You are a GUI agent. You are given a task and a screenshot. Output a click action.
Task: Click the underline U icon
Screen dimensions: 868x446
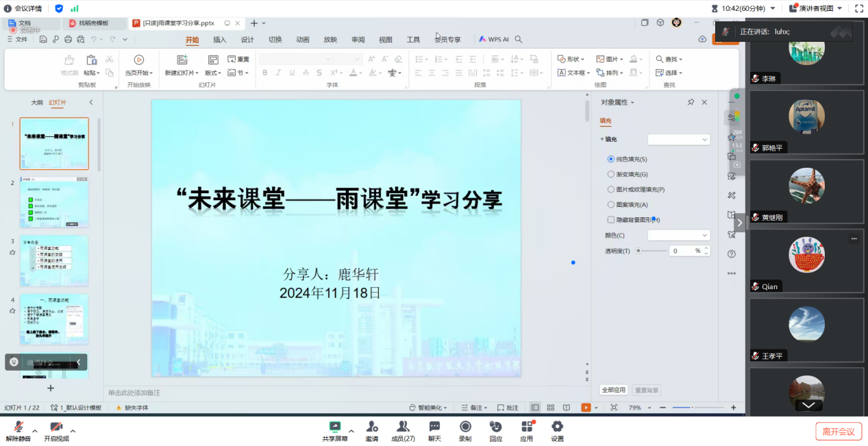(x=293, y=73)
